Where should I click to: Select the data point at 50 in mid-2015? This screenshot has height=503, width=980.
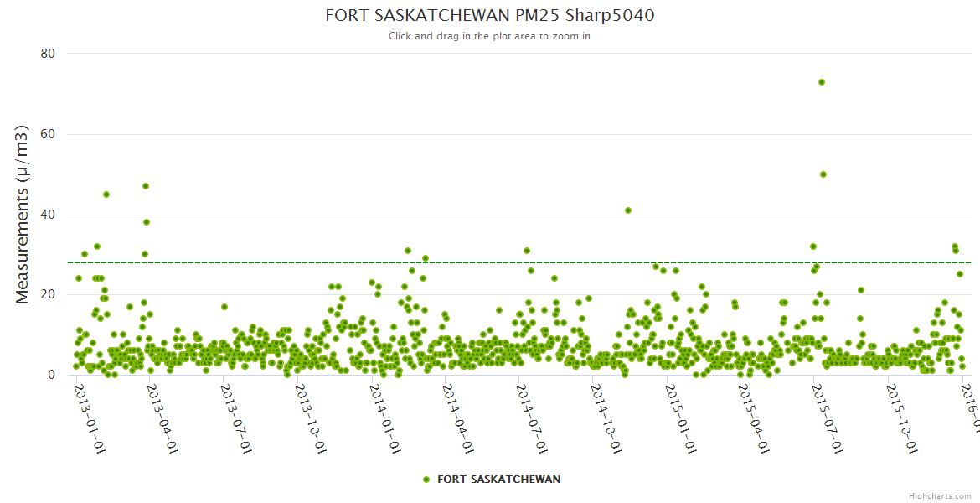(823, 174)
